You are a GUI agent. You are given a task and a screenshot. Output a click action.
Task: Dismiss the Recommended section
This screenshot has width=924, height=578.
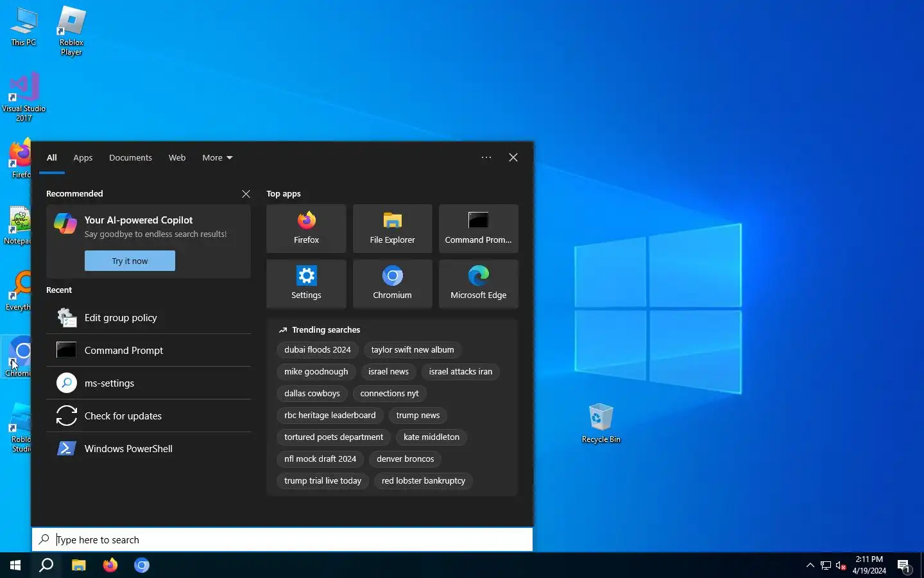pos(246,194)
